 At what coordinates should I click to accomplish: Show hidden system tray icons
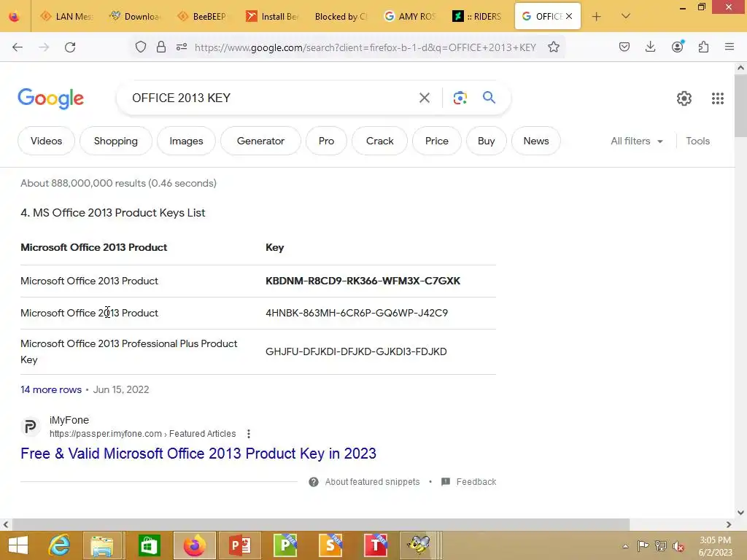click(x=625, y=547)
